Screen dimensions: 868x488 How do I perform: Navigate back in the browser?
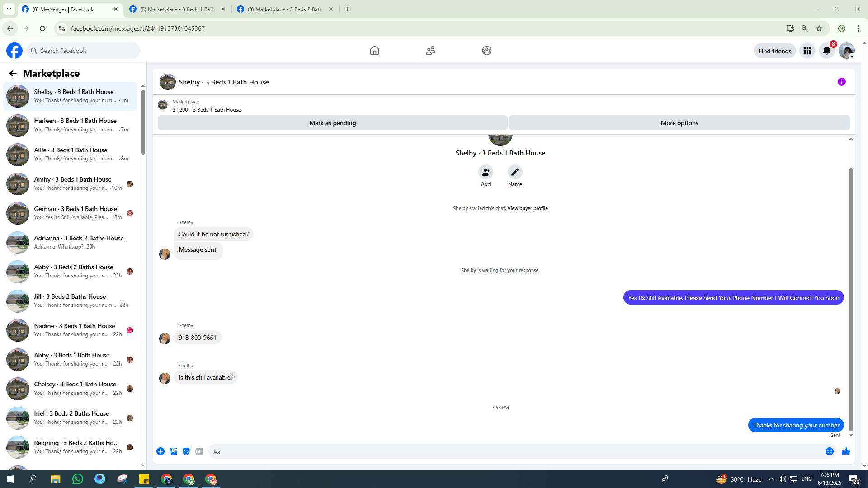tap(10, 28)
